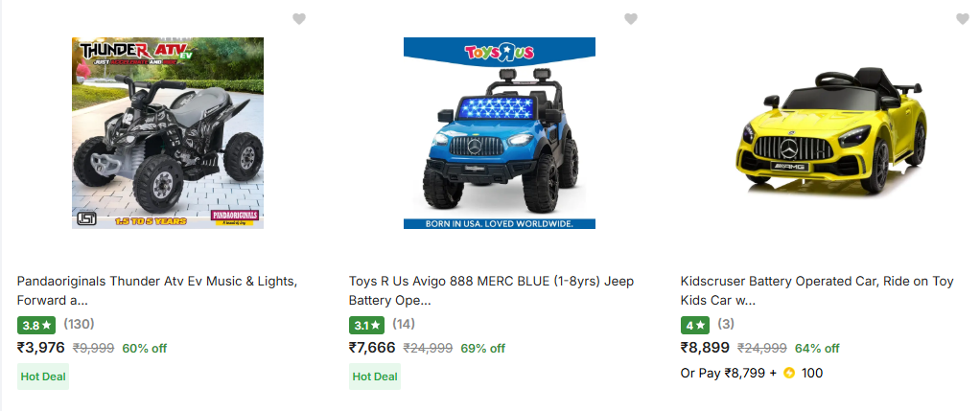Click the 4 star rating badge

click(x=694, y=325)
